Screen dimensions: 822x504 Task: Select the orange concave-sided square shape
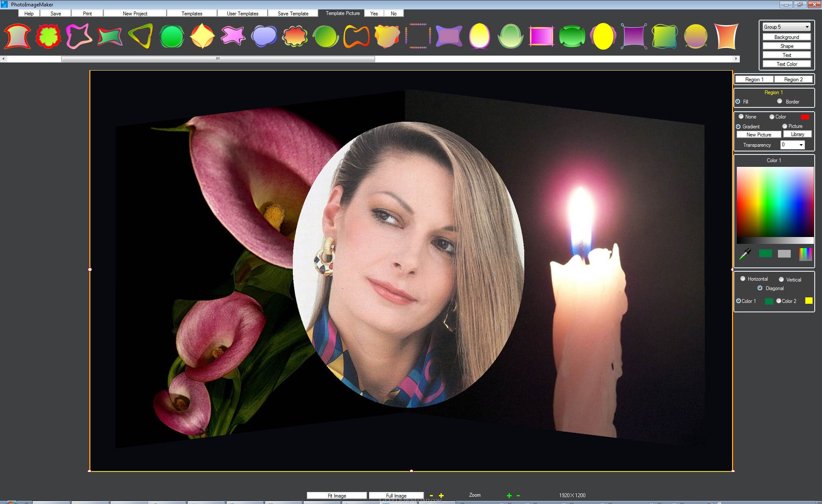click(727, 36)
